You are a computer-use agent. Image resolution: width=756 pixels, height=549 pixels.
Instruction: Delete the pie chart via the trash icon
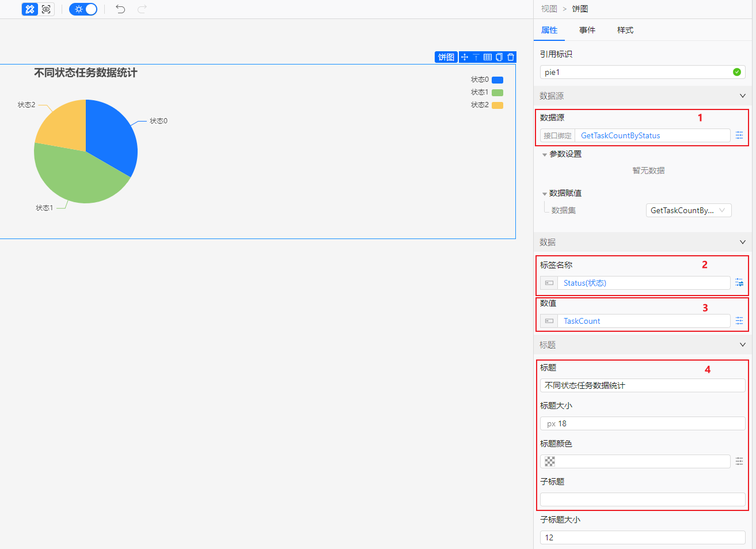[x=510, y=57]
